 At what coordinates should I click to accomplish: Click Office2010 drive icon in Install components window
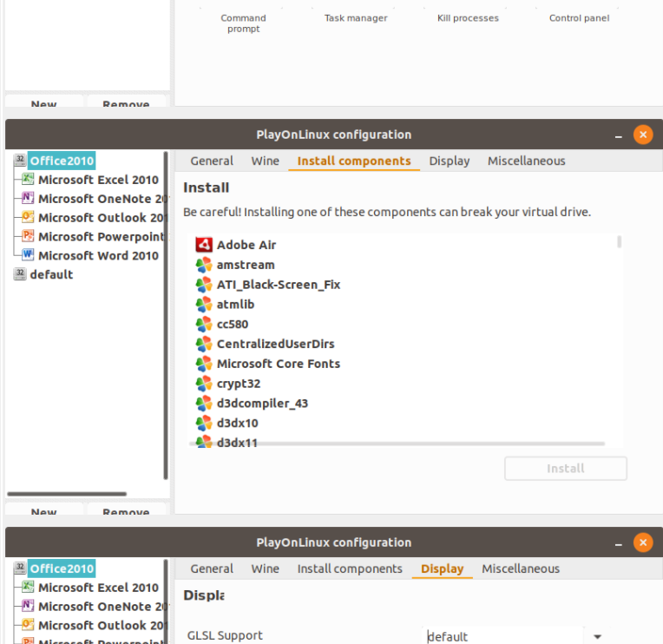[20, 160]
